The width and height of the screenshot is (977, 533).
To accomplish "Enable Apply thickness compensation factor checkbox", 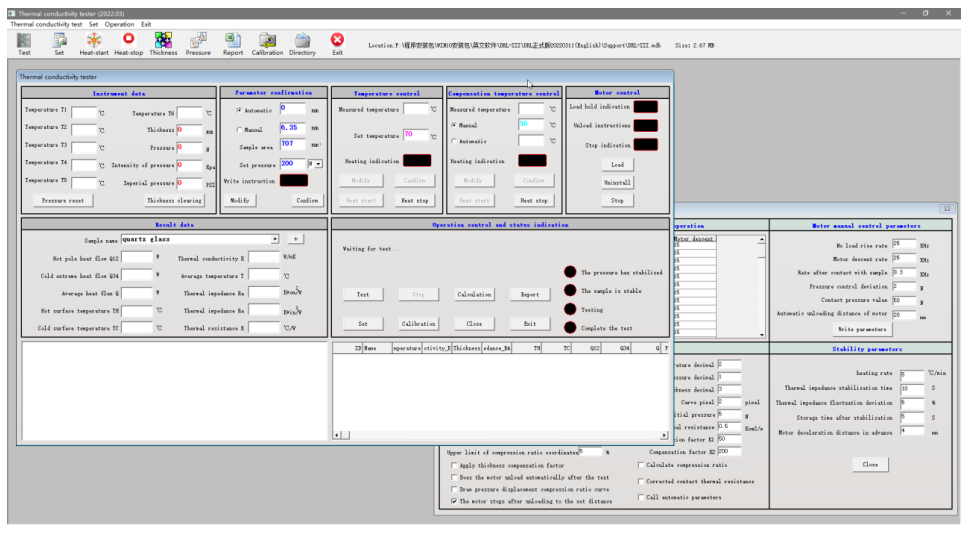I will click(x=455, y=465).
